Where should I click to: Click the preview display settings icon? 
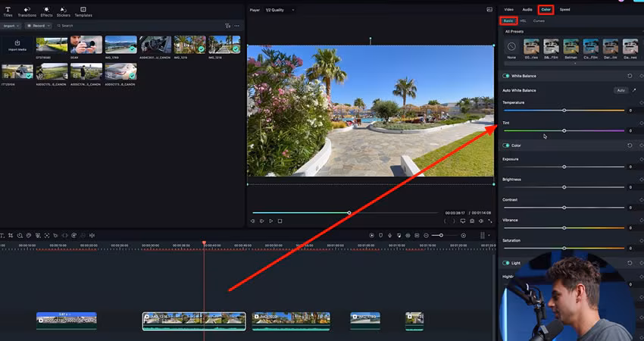463,221
